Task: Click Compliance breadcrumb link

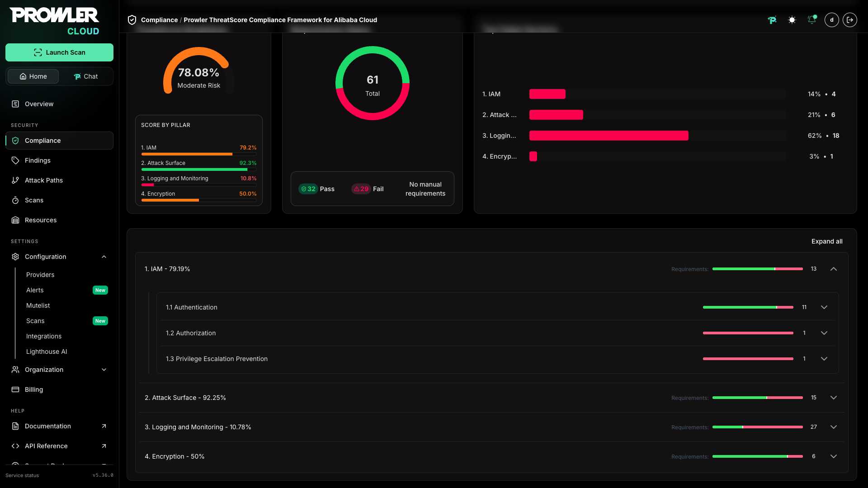Action: click(x=159, y=20)
